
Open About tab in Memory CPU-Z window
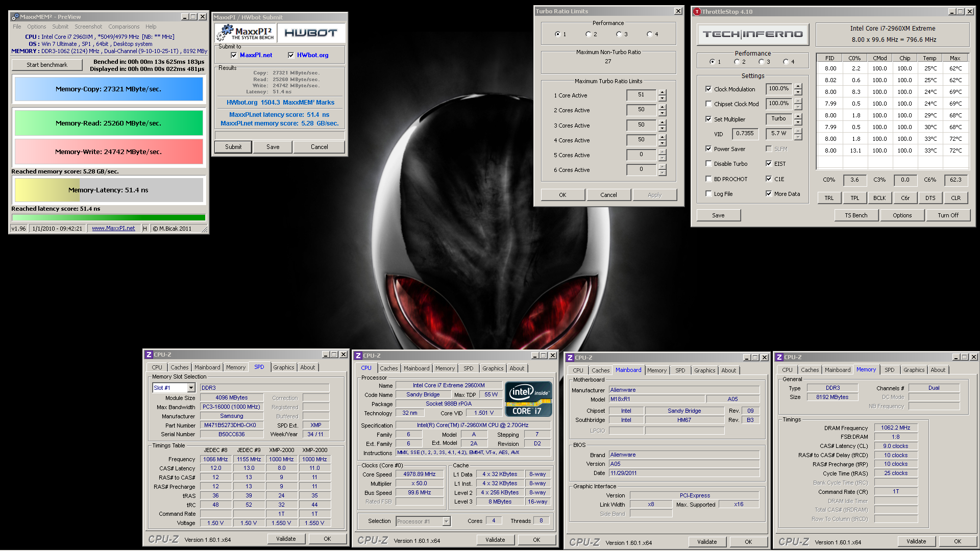[x=938, y=370]
